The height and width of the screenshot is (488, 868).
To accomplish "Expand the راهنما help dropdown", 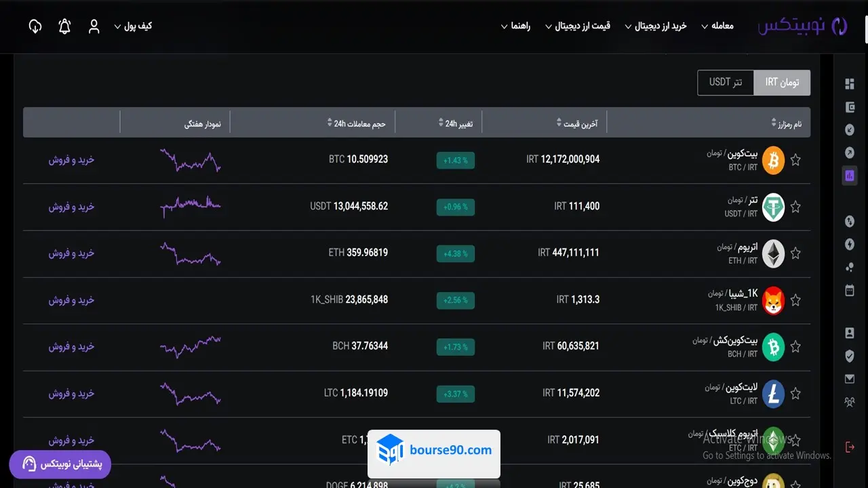I will coord(515,26).
